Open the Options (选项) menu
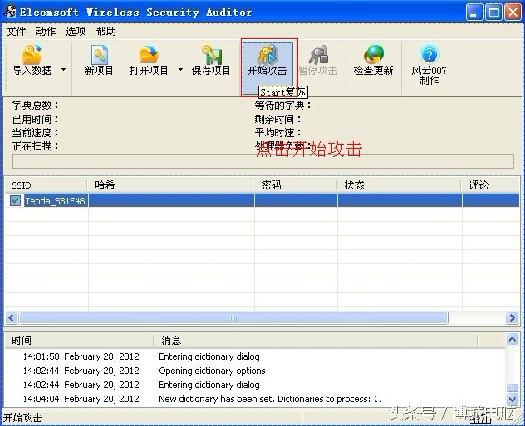This screenshot has width=525, height=426. click(76, 31)
